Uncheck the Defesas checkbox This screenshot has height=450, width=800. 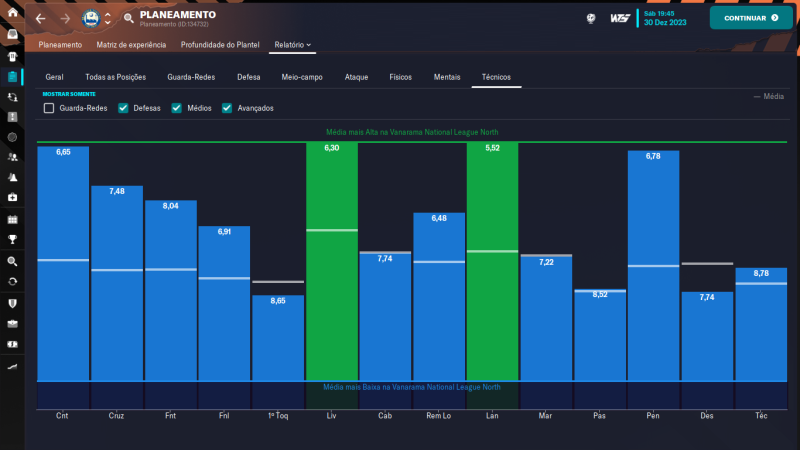123,108
